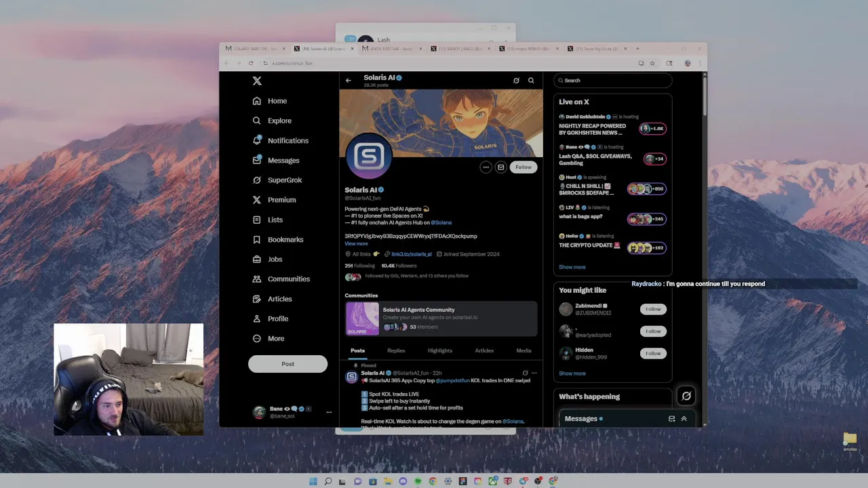Open a new Chrome tab
Viewport: 868px width, 488px height.
click(x=637, y=49)
